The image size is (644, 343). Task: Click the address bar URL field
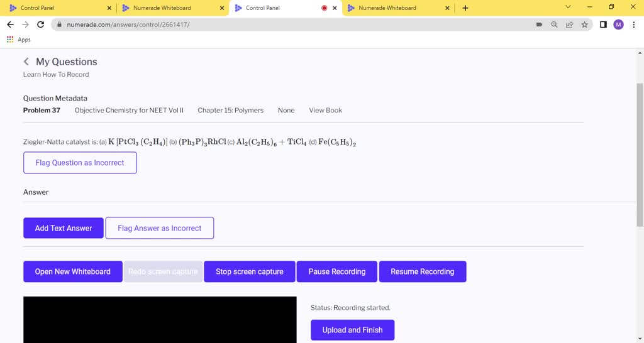coord(283,24)
